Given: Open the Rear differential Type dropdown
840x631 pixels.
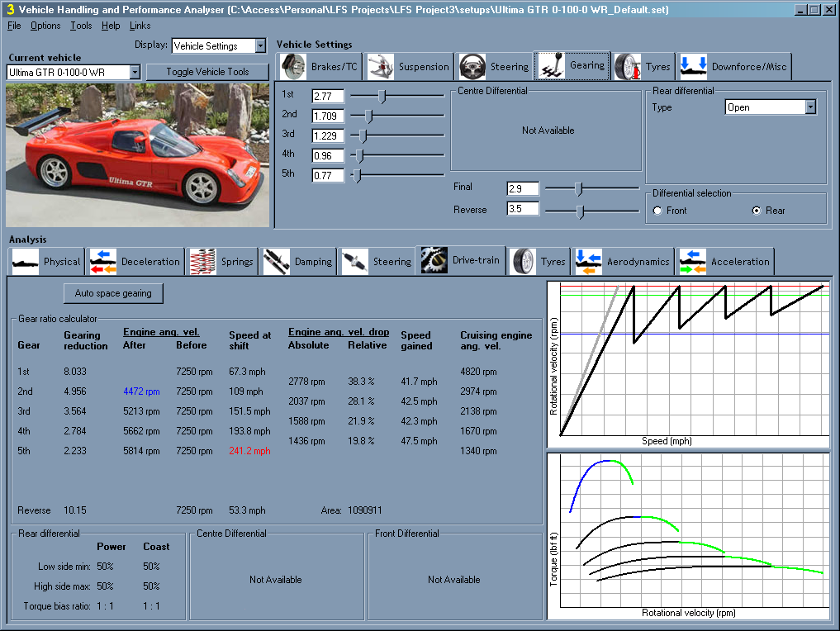Looking at the screenshot, I should pos(810,107).
